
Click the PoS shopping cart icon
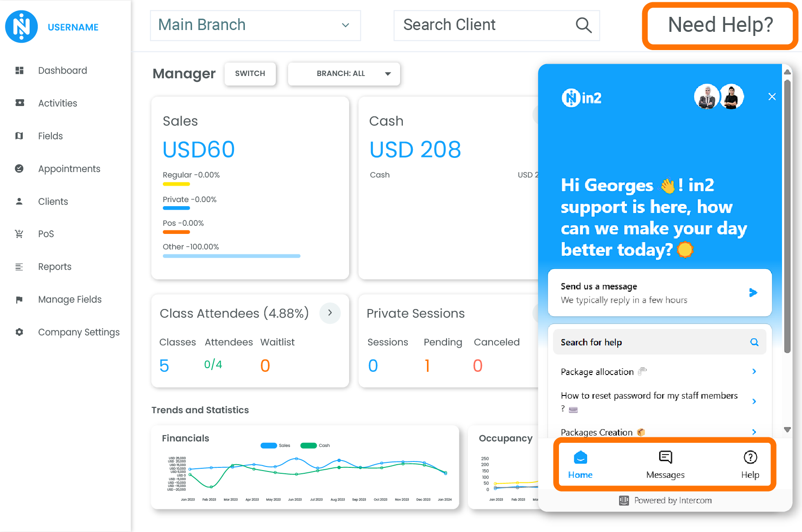tap(19, 234)
